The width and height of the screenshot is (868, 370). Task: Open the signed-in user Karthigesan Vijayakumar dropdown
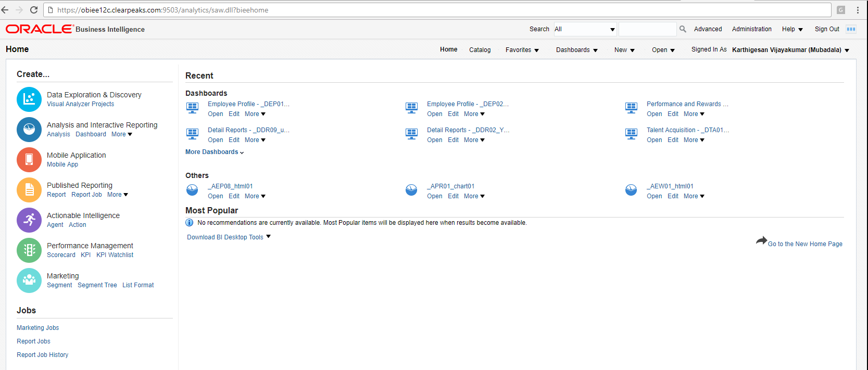click(791, 50)
